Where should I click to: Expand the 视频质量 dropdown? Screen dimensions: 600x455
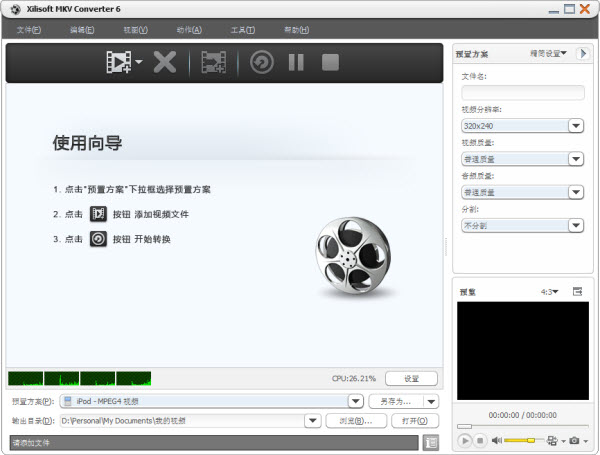pos(576,159)
